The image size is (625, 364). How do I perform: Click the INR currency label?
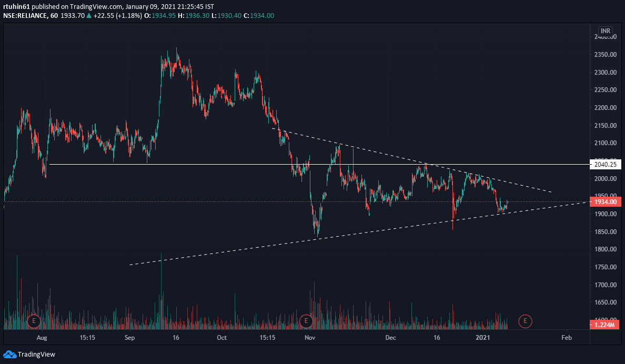tap(606, 31)
